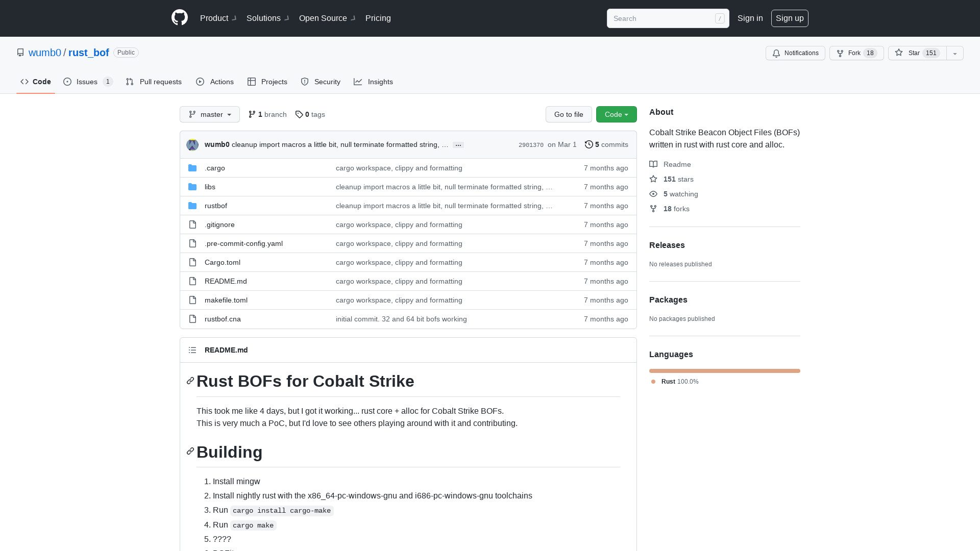Switch to the Code tab
The image size is (980, 551).
pos(36,82)
